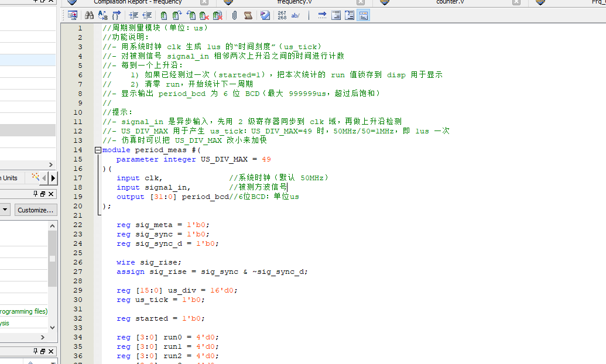Click line number 14 in the margin
The image size is (606, 364).
(78, 150)
